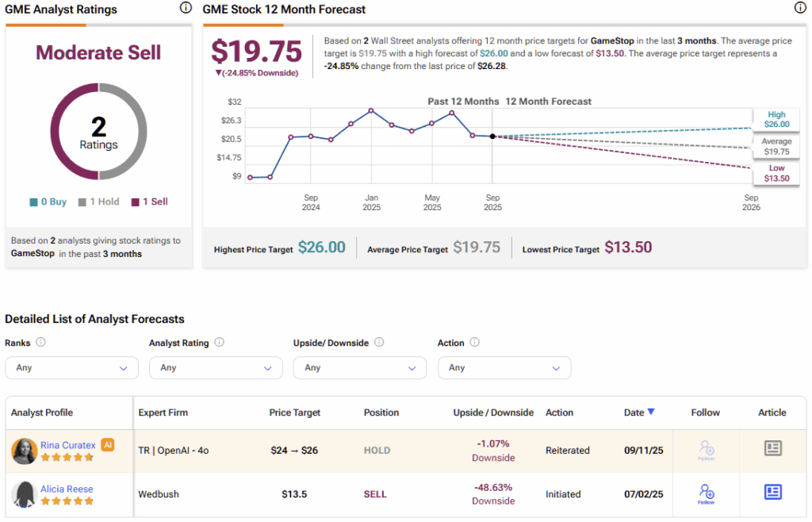Click Alicia Reese star rating

pos(67,501)
